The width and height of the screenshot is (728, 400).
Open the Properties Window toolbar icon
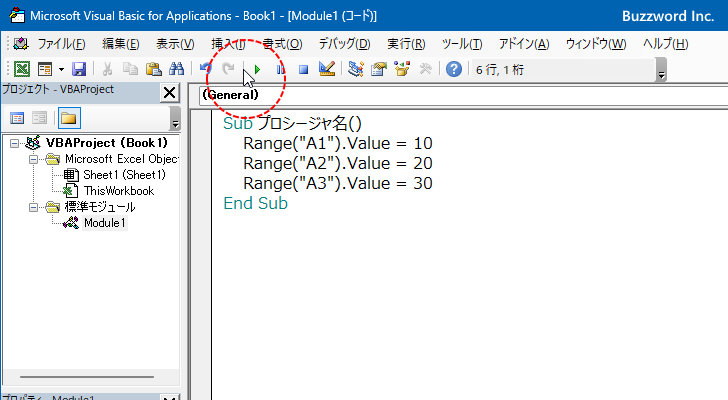[x=379, y=69]
